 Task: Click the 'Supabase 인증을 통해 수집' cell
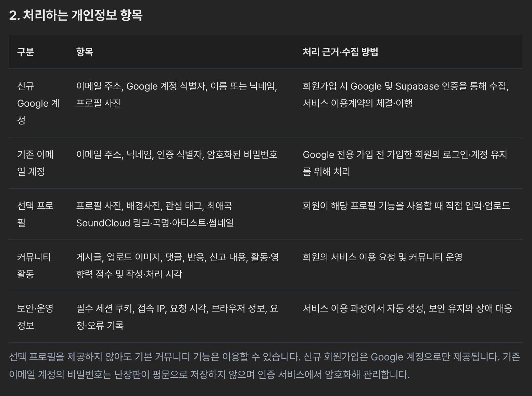[406, 94]
